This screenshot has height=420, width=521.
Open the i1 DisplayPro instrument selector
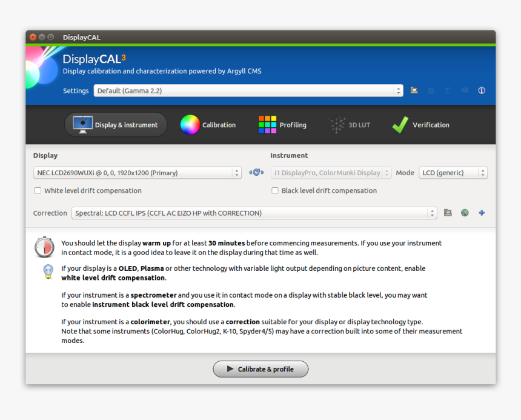pyautogui.click(x=331, y=172)
